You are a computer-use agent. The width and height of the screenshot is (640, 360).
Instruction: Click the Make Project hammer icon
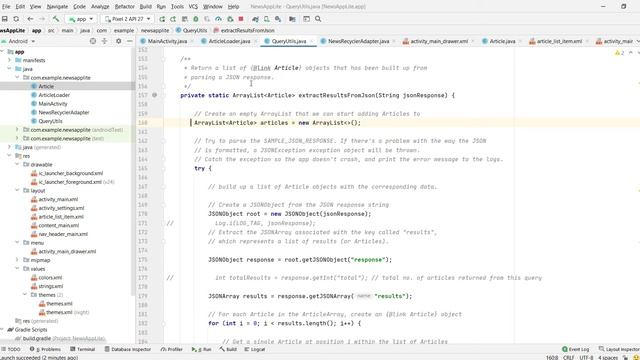pos(56,19)
